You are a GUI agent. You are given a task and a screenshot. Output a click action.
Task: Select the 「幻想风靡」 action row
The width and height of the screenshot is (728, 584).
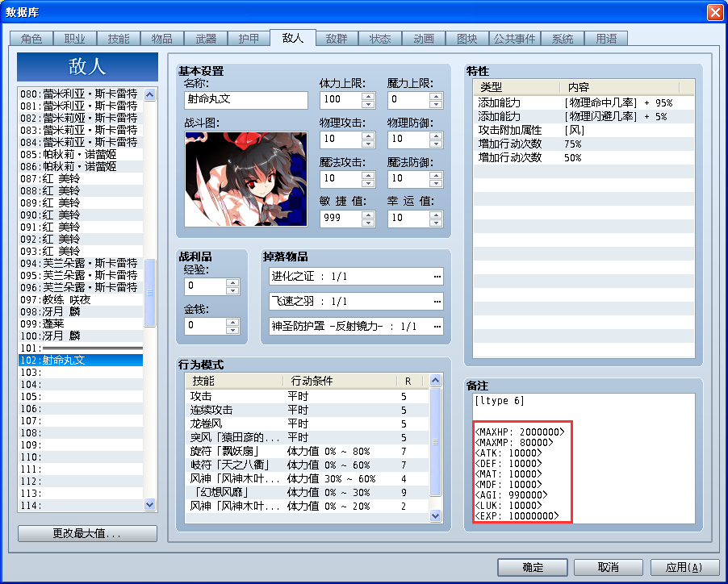click(307, 493)
